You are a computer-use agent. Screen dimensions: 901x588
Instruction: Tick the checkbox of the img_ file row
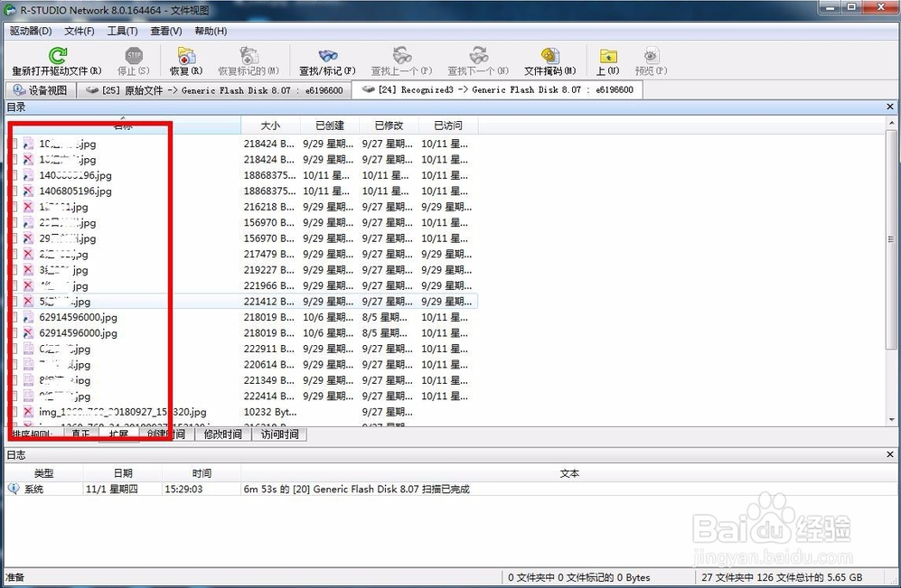[14, 412]
